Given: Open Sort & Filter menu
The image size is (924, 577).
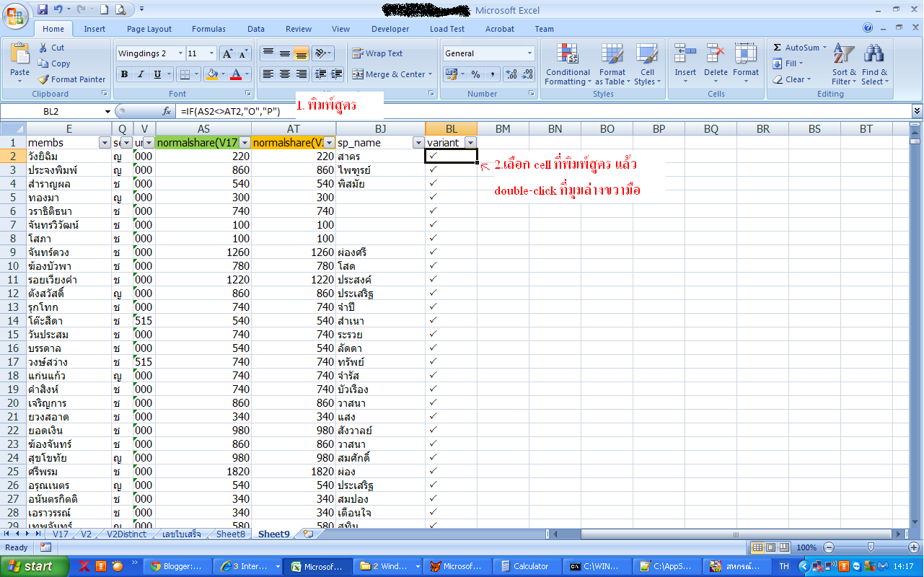Looking at the screenshot, I should [x=844, y=64].
